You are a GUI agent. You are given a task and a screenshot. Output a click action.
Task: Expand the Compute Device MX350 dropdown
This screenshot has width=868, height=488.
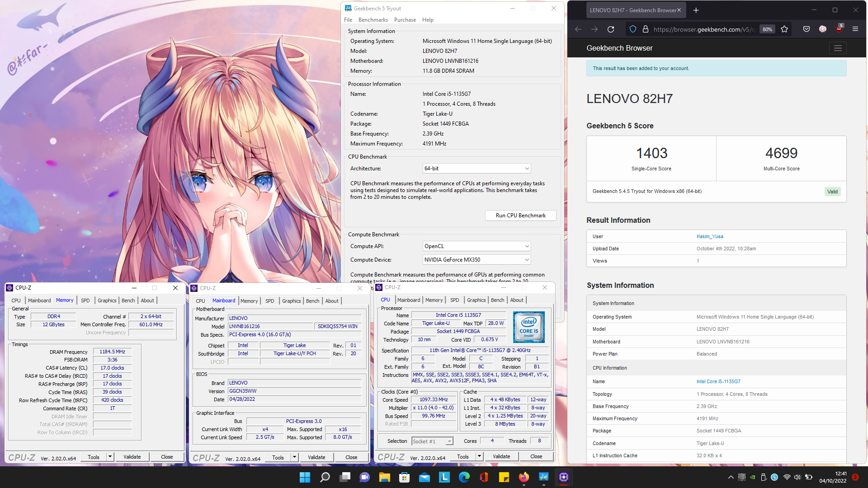[x=476, y=260]
